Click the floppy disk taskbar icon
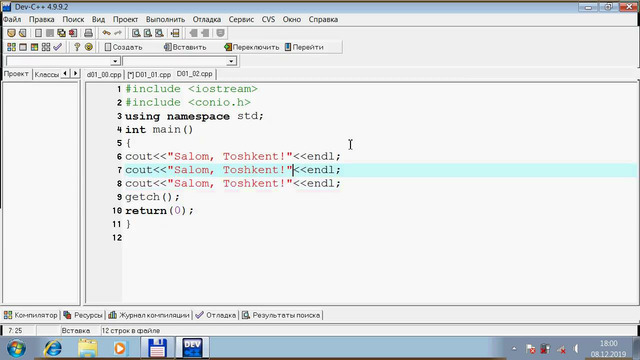Image resolution: width=640 pixels, height=360 pixels. [x=157, y=349]
